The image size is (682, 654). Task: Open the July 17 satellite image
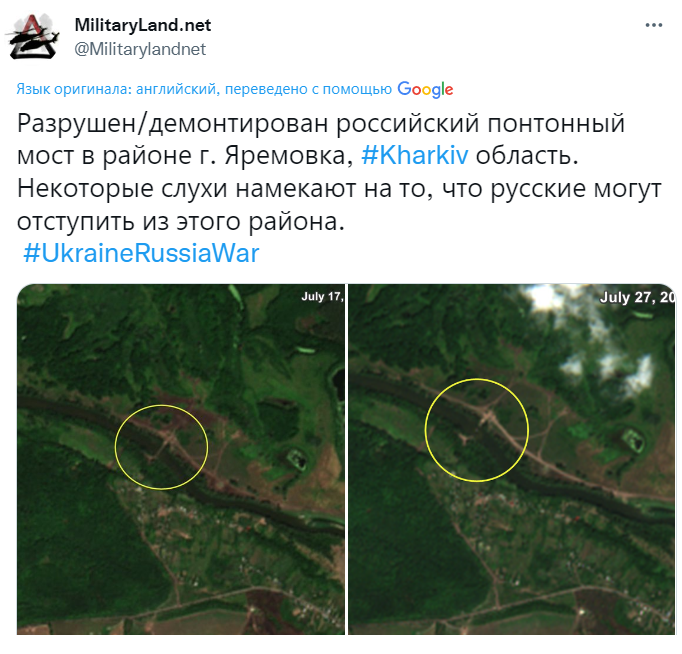pyautogui.click(x=181, y=459)
